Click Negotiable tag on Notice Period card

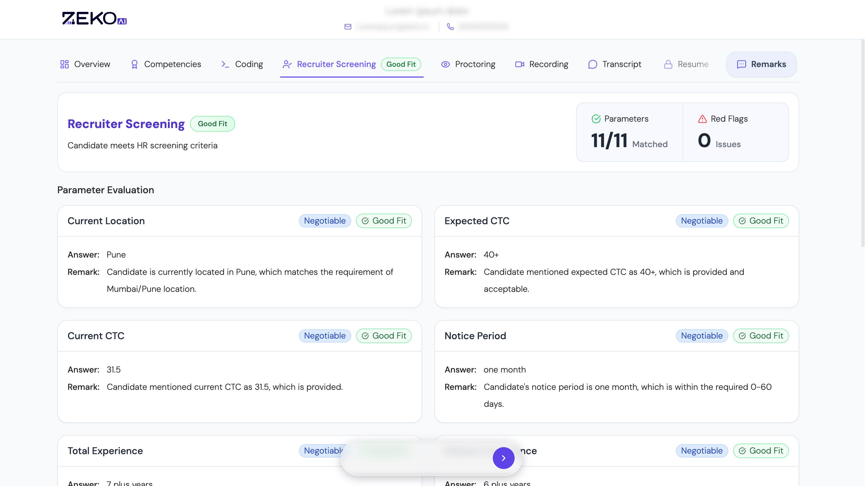coord(702,336)
